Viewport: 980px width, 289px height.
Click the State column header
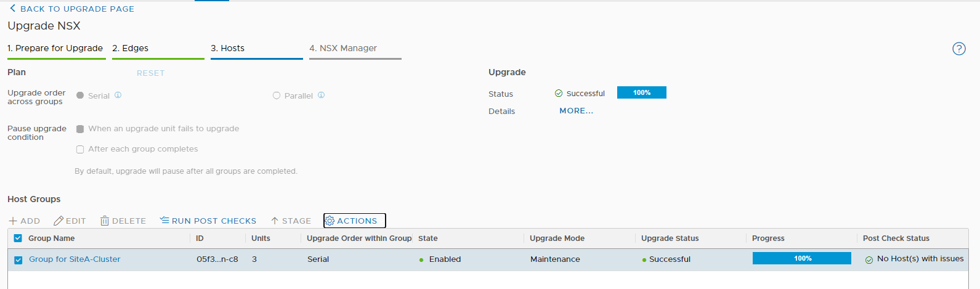coord(428,238)
